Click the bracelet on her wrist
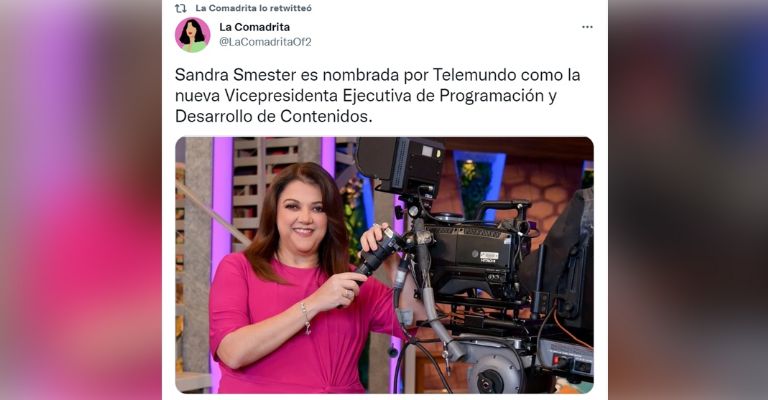 pos(306,318)
